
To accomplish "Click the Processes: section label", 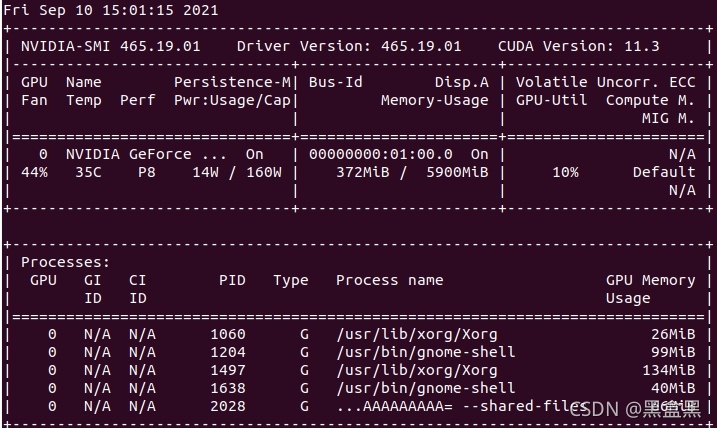I will [x=65, y=262].
